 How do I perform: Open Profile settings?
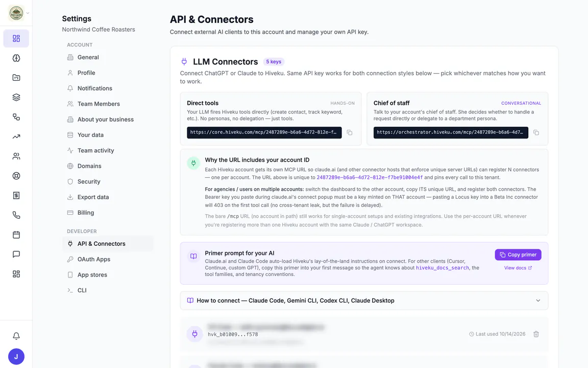tap(108, 73)
